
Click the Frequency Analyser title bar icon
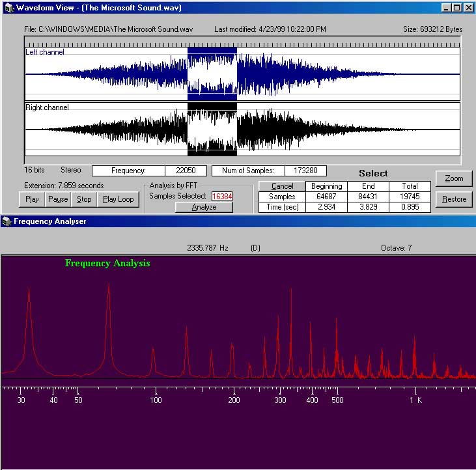7,221
